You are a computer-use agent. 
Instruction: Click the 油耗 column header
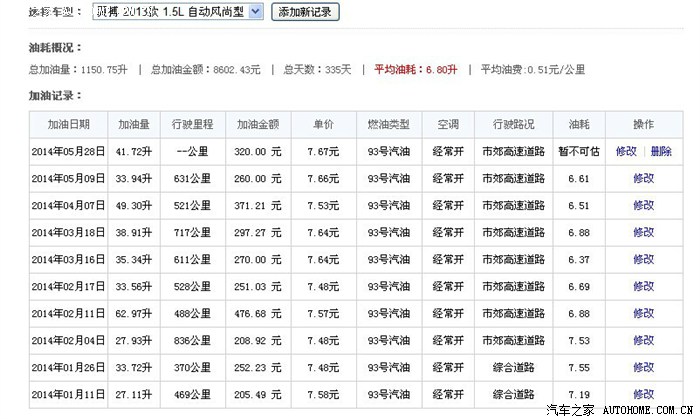pos(580,124)
